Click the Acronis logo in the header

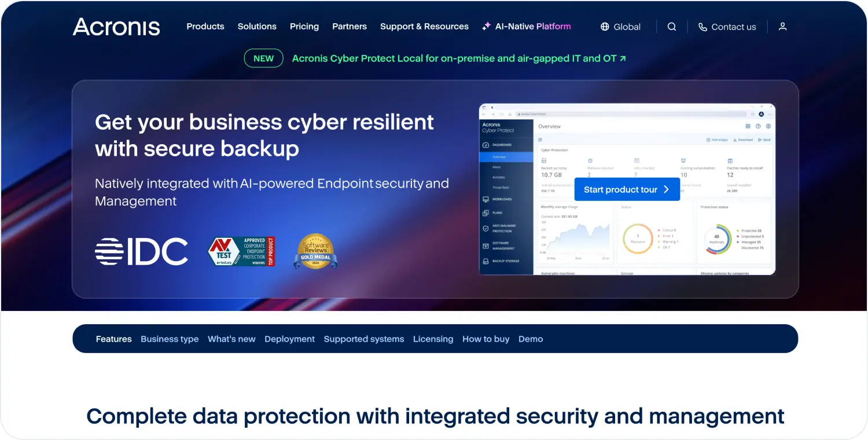[116, 27]
